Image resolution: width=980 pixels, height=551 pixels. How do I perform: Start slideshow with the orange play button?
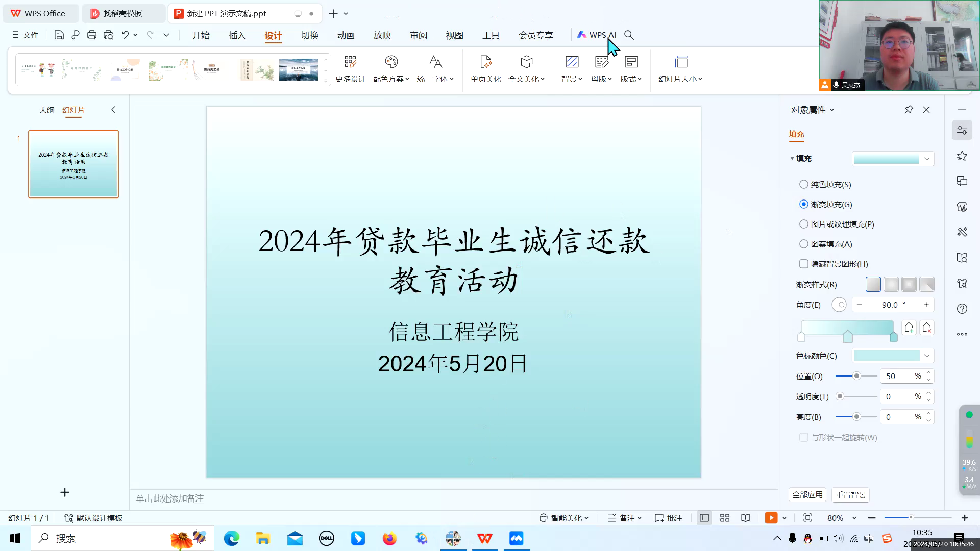click(x=771, y=518)
